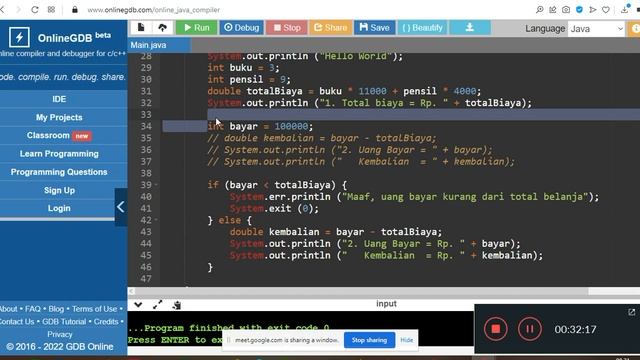Screen dimensions: 640x360
Task: Open the Privacy footer link
Action: pos(60,334)
